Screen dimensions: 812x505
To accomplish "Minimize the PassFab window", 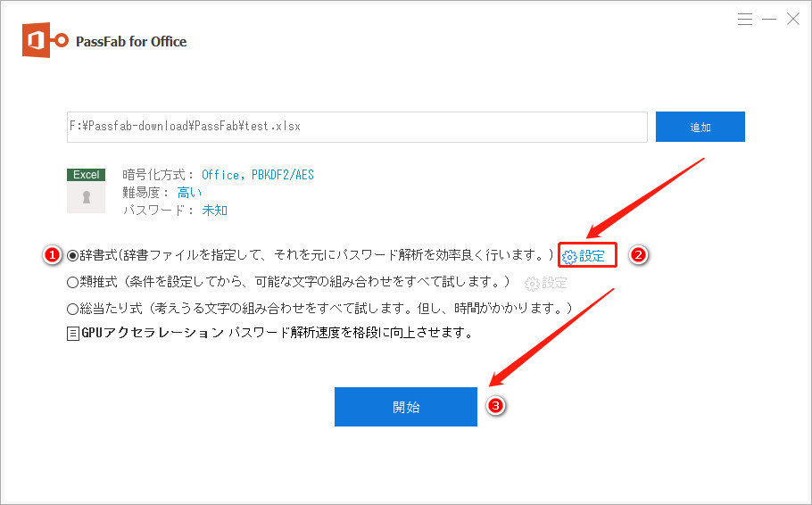I will [769, 20].
